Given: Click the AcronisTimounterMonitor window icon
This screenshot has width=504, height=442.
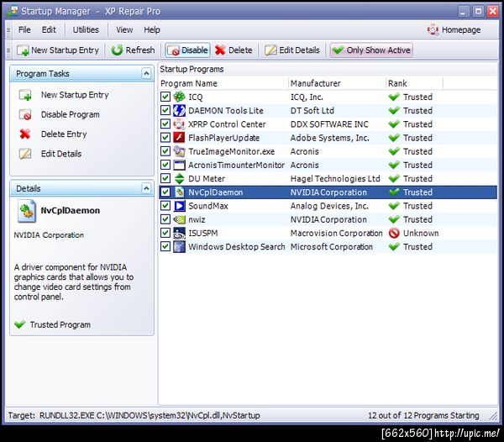Looking at the screenshot, I should tap(180, 165).
